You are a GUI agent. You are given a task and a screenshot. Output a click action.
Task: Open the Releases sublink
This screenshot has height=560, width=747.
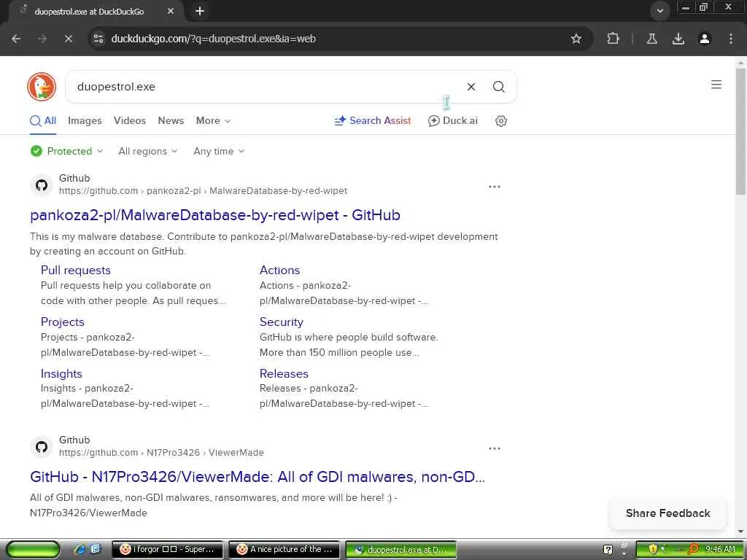284,374
